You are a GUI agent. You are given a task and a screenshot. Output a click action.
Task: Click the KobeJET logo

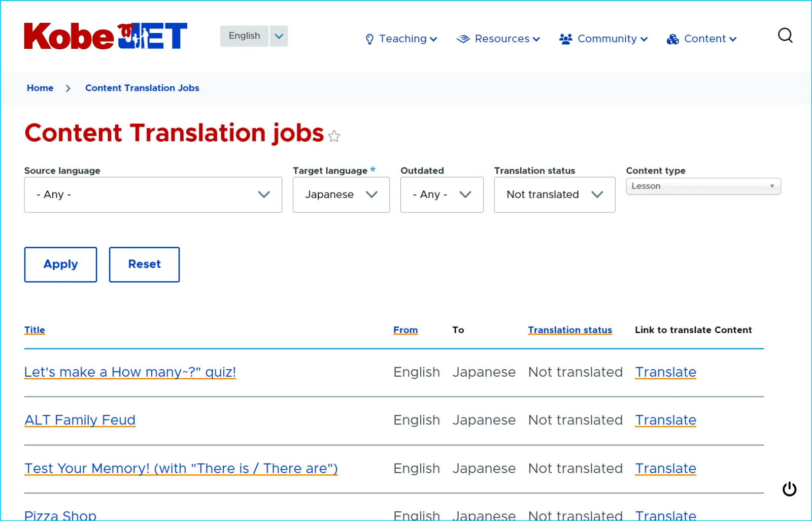106,36
